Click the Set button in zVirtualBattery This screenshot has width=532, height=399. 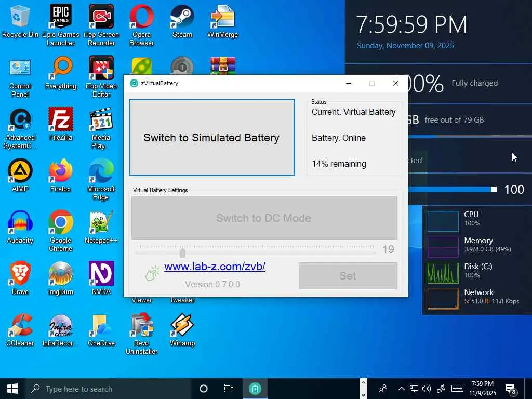pos(348,276)
